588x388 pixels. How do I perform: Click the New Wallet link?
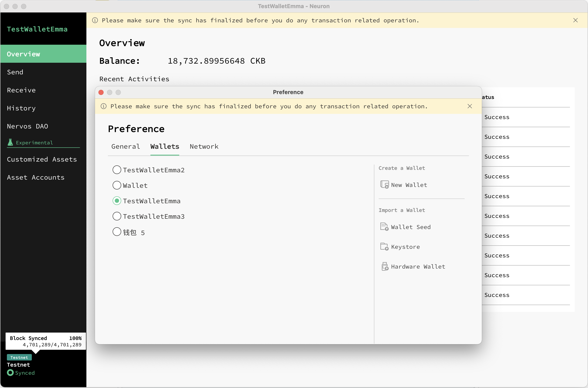coord(409,185)
